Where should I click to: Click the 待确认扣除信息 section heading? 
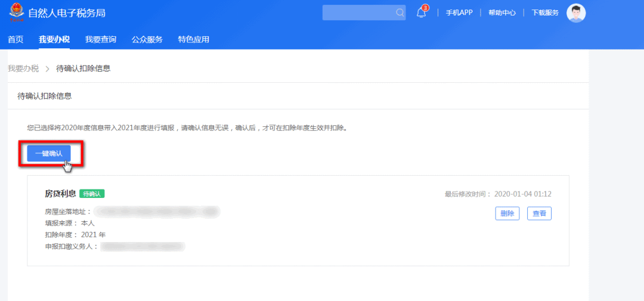[x=45, y=96]
